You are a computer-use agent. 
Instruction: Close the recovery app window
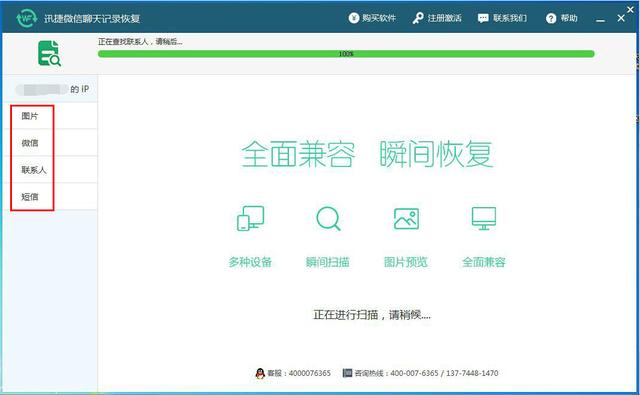click(x=621, y=18)
